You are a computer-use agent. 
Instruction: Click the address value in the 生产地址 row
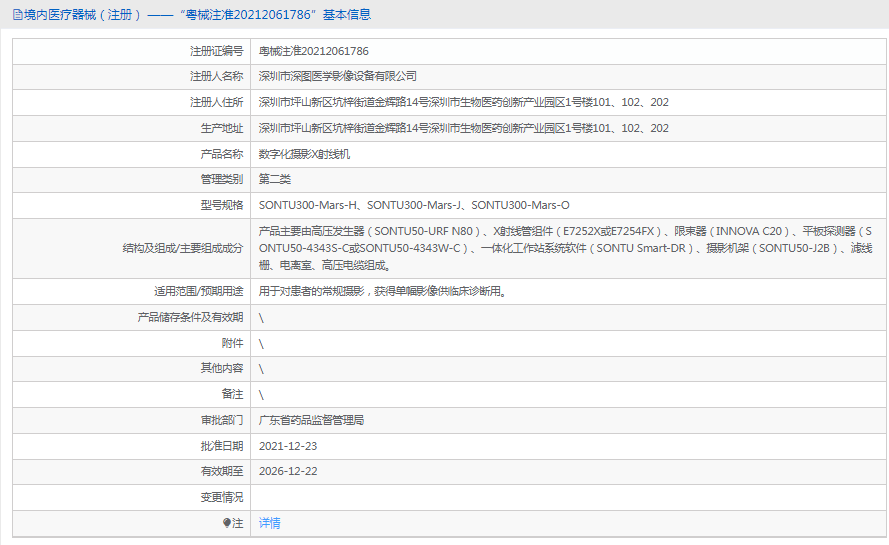pyautogui.click(x=463, y=128)
